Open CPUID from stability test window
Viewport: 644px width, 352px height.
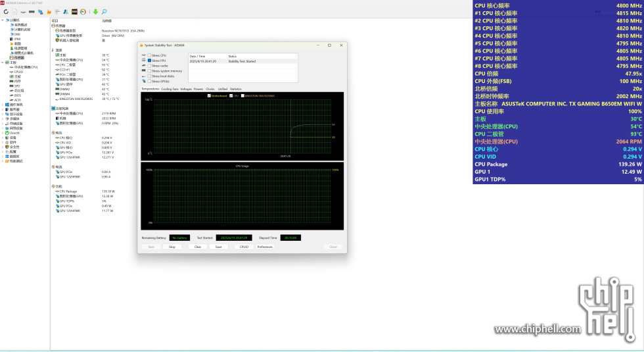pyautogui.click(x=244, y=247)
